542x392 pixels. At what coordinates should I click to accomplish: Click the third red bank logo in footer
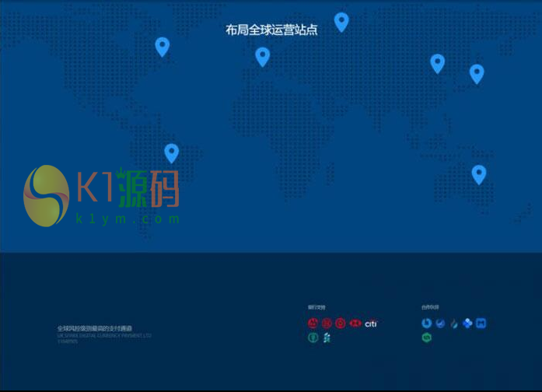pyautogui.click(x=341, y=324)
